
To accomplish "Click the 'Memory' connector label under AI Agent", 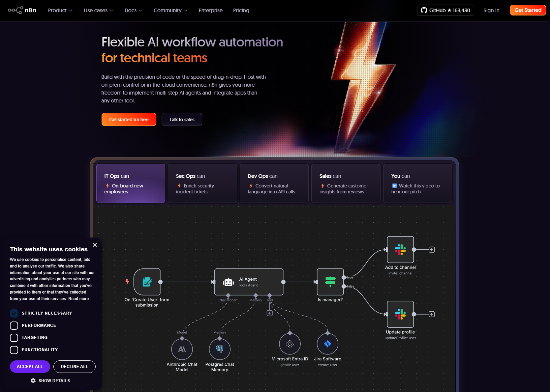I will (x=256, y=300).
